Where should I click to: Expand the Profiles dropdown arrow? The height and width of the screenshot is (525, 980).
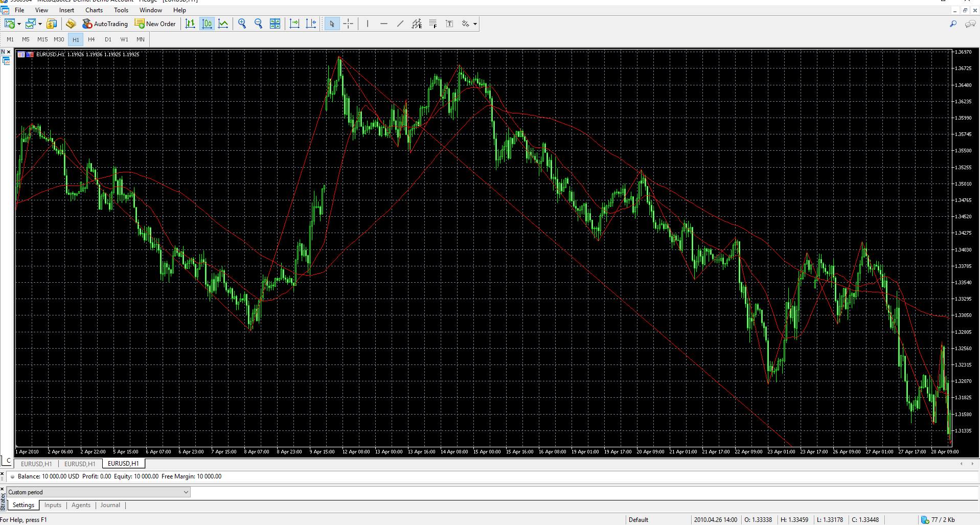[x=40, y=24]
